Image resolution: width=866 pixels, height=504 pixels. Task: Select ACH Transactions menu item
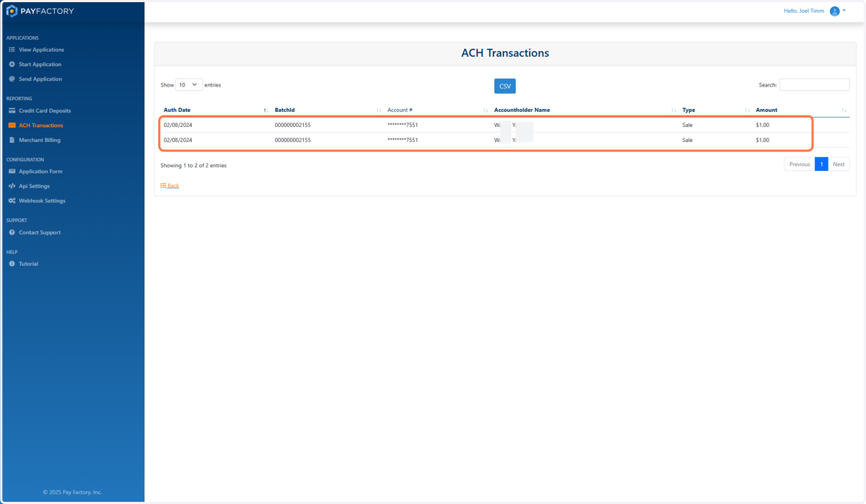(40, 125)
